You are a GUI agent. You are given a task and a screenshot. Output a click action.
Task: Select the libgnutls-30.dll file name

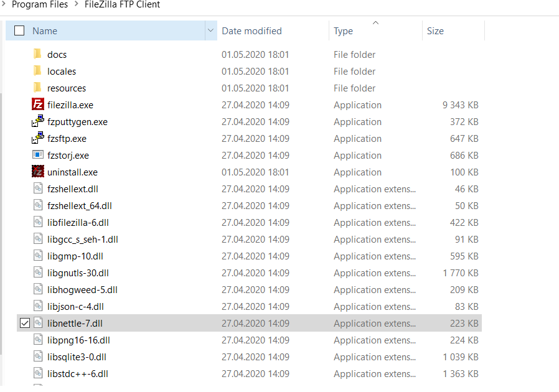pyautogui.click(x=78, y=273)
